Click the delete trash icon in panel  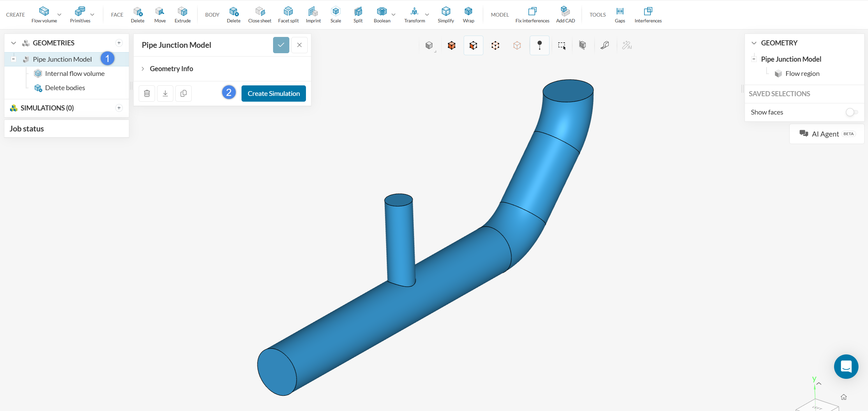point(147,94)
